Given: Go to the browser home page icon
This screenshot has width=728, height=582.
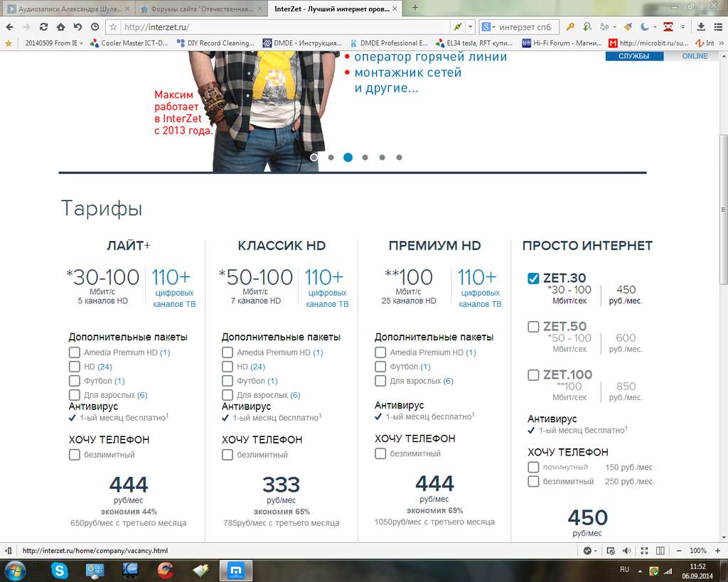Looking at the screenshot, I should pos(61,27).
